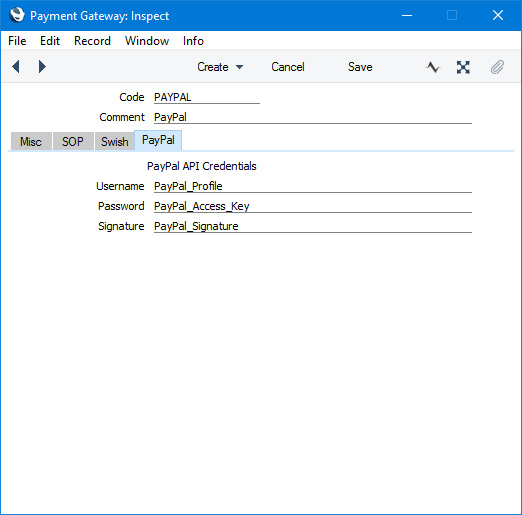The image size is (522, 515).
Task: Open the Info menu
Action: coord(193,41)
